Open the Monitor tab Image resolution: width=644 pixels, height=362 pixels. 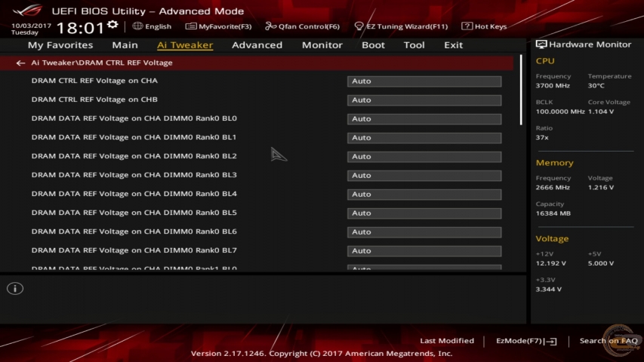pos(322,44)
